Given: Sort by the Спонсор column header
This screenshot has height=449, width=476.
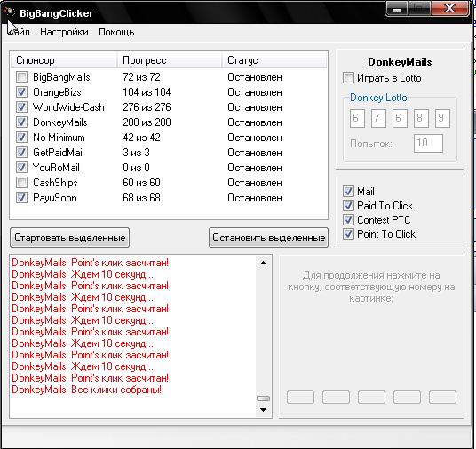Looking at the screenshot, I should tap(64, 60).
